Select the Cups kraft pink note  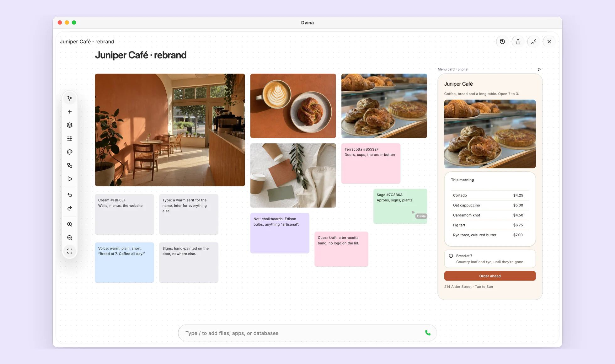tap(341, 249)
